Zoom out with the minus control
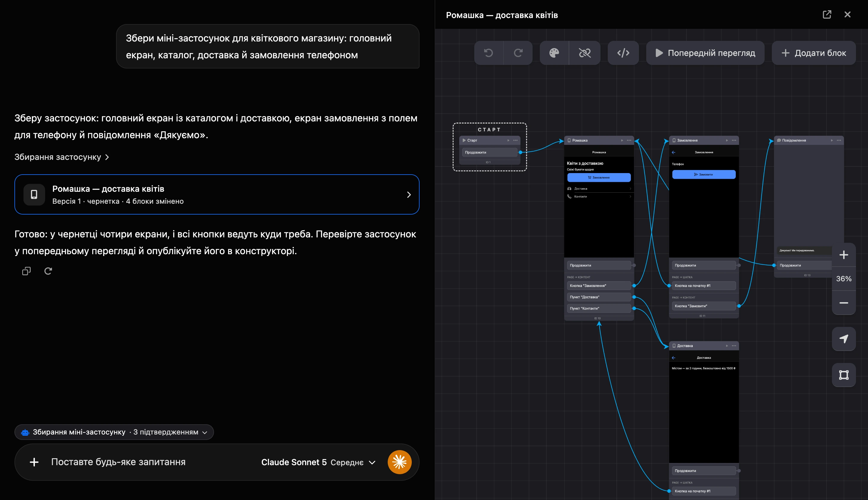Screen dimensions: 868x500 tap(844, 303)
